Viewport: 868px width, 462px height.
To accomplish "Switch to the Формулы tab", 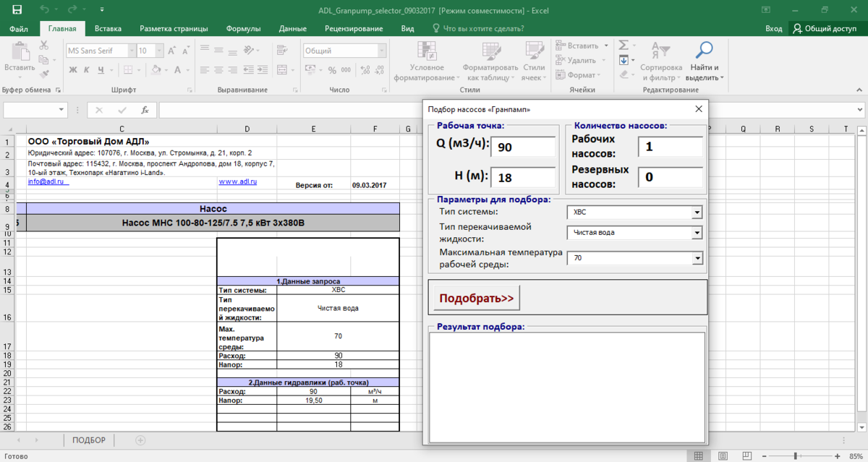I will [x=243, y=29].
